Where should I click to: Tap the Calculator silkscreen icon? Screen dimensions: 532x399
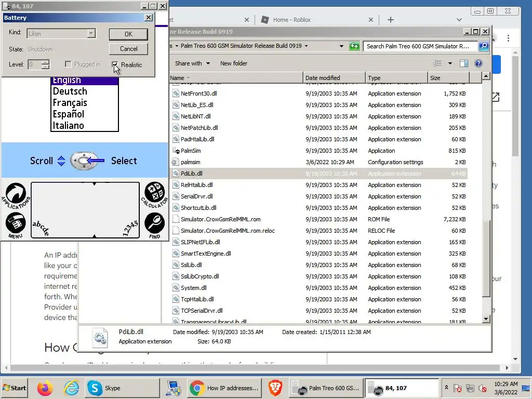pyautogui.click(x=154, y=195)
